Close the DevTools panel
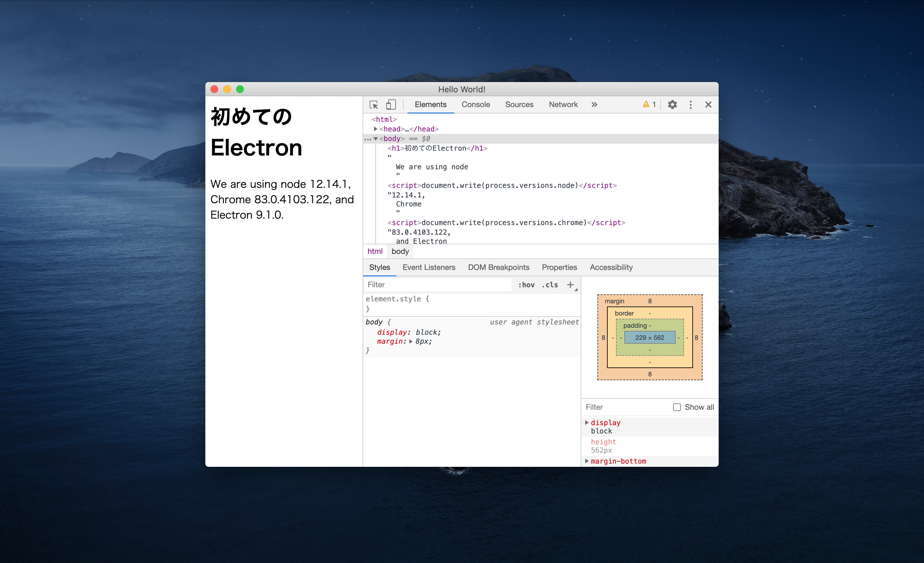This screenshot has width=924, height=563. click(x=708, y=105)
